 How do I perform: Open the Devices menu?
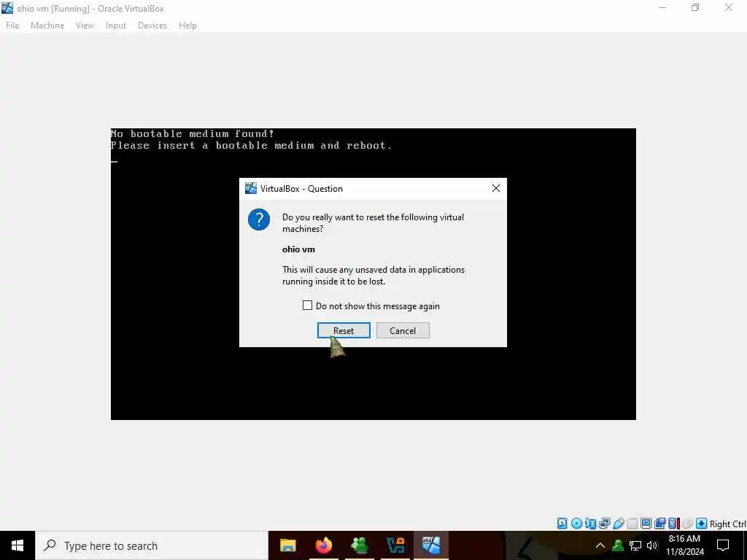tap(152, 26)
